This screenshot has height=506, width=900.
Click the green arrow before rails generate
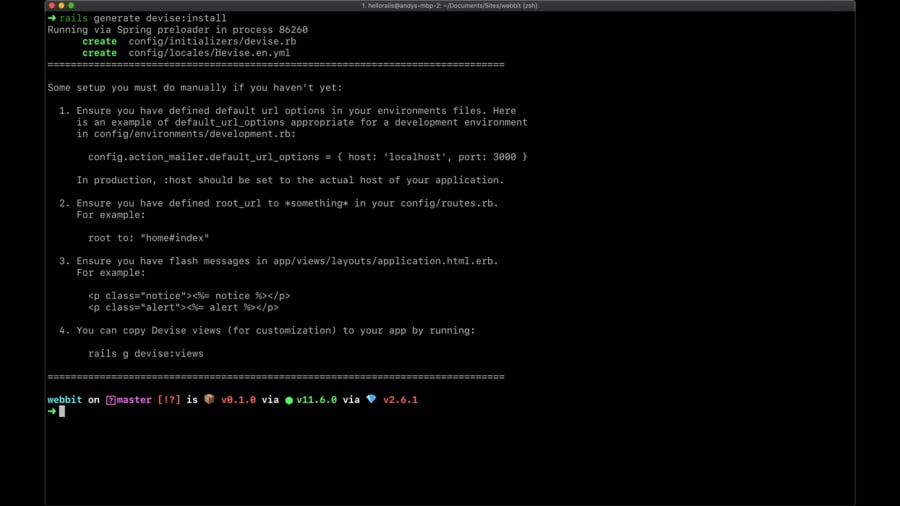[52, 18]
